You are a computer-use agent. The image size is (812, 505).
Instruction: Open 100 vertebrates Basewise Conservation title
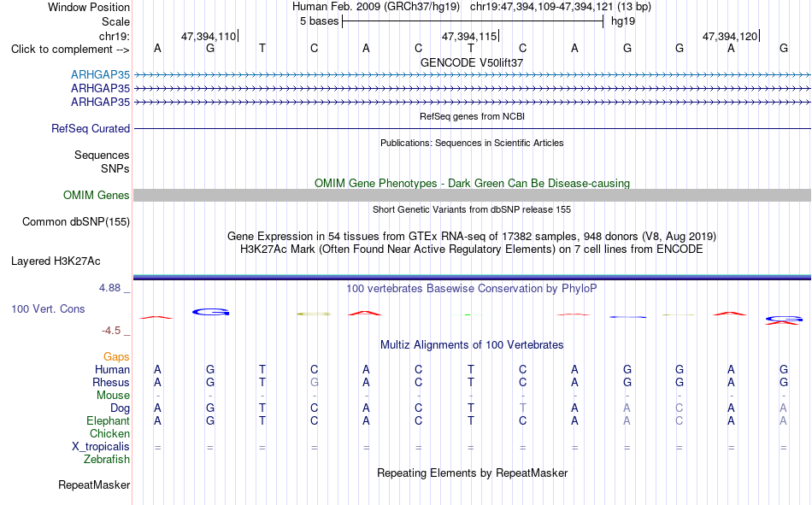[472, 289]
